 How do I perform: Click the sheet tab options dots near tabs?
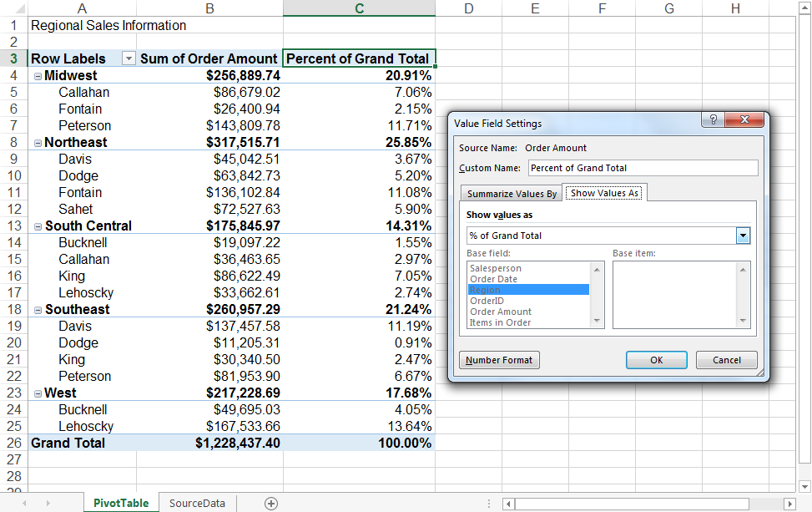click(x=489, y=502)
